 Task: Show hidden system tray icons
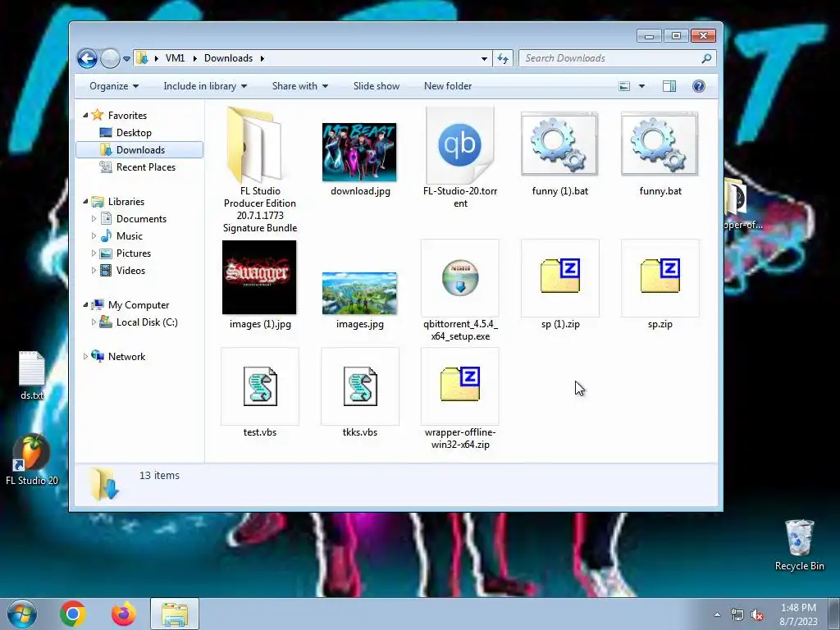coord(717,615)
